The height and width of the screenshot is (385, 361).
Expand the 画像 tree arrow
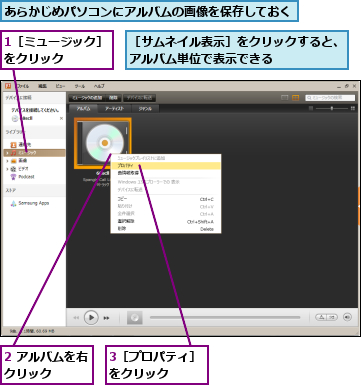tap(7, 161)
